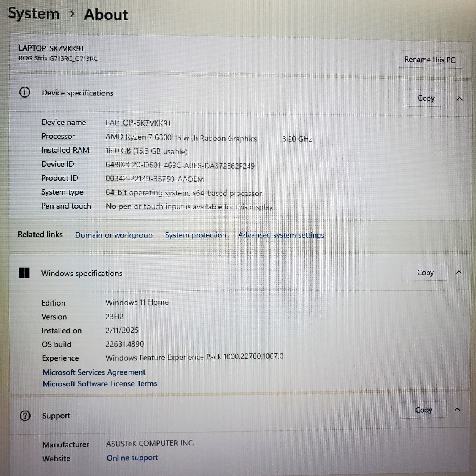The image size is (476, 476).
Task: Select manufacturer ASUSTeK COMPUTER INC.
Action: [x=150, y=443]
